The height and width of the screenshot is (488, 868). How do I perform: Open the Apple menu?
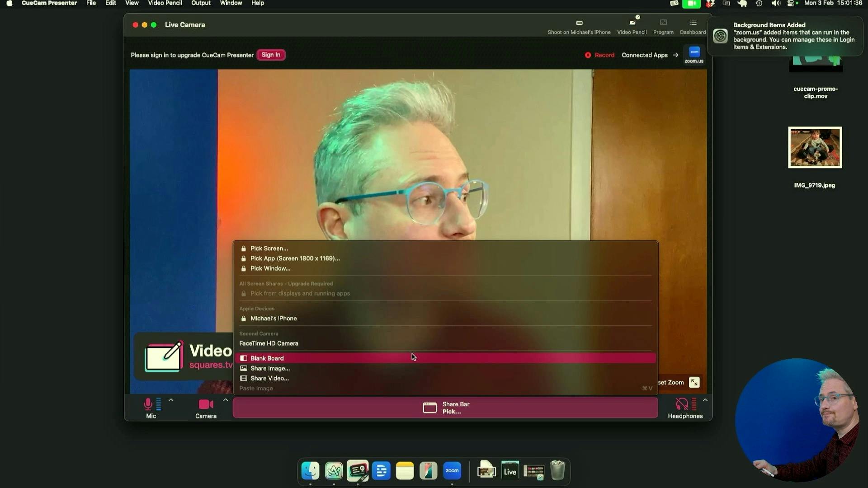9,3
